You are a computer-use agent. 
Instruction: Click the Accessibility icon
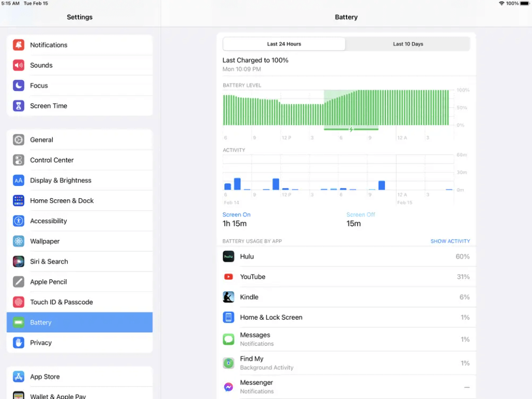18,221
